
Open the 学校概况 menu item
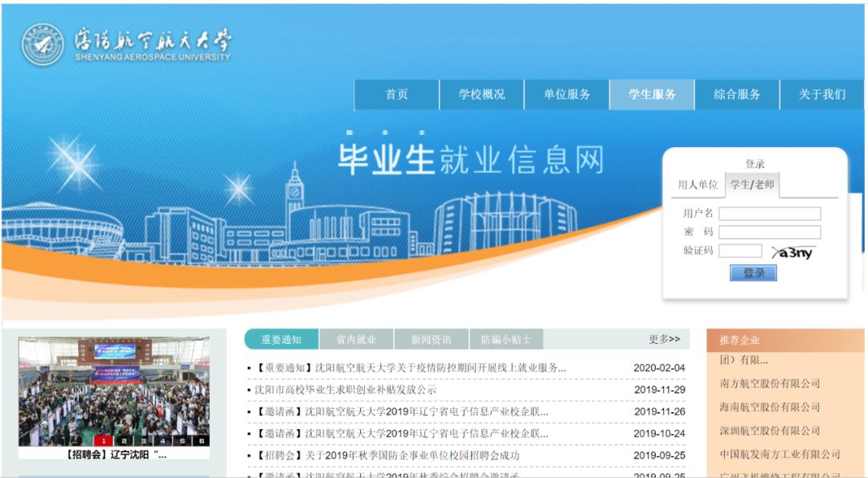click(481, 95)
